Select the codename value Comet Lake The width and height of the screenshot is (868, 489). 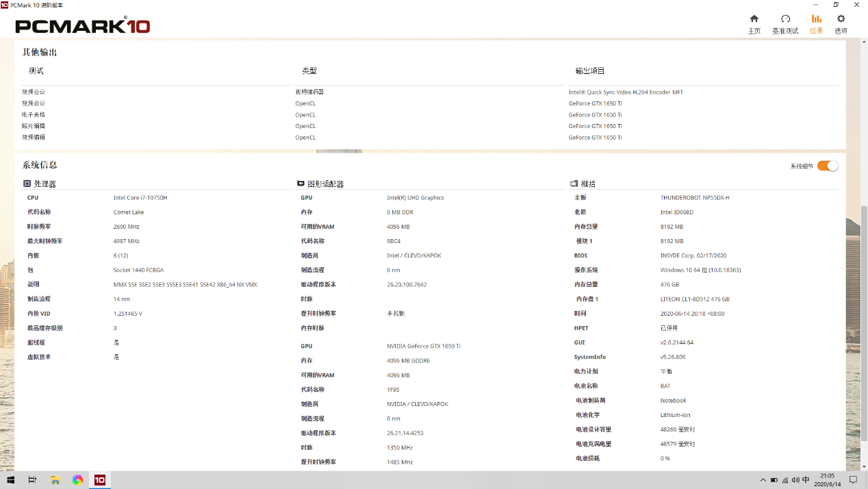tap(129, 212)
